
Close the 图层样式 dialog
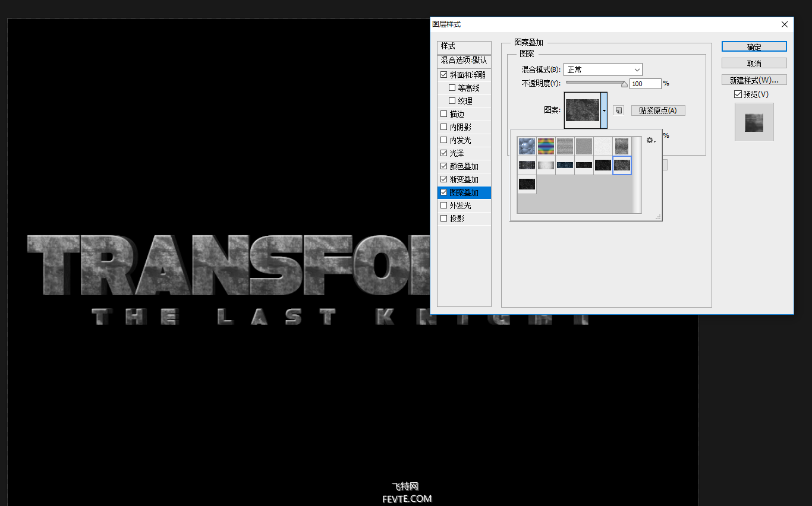(785, 24)
